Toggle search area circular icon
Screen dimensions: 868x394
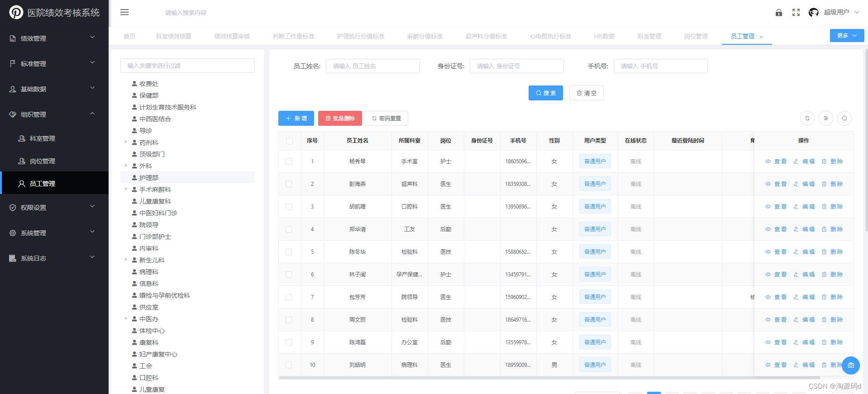point(844,119)
